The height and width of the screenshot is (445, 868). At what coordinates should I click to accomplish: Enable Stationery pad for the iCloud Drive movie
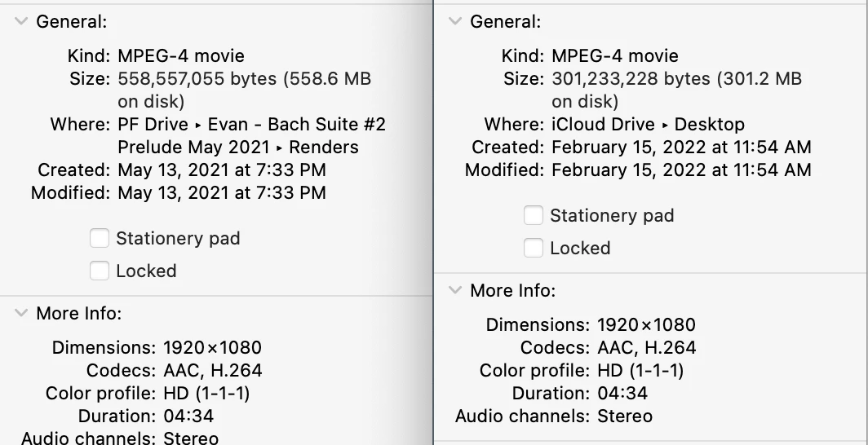[534, 216]
